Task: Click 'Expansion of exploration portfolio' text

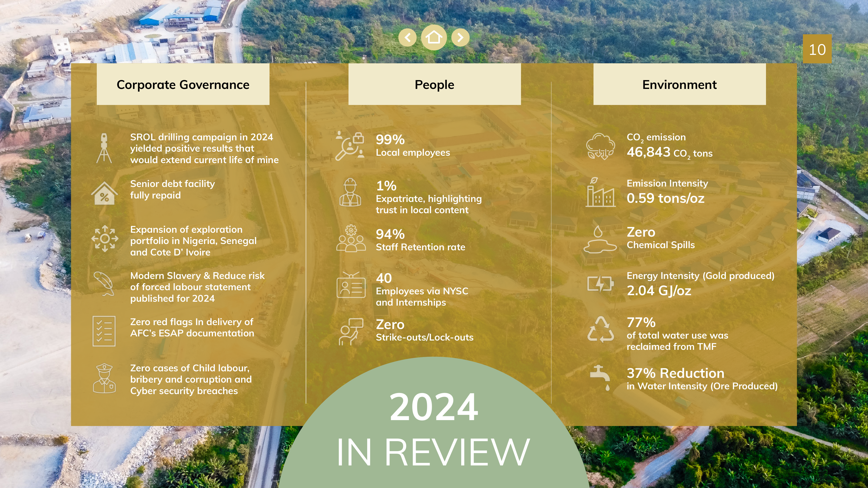Action: point(193,241)
